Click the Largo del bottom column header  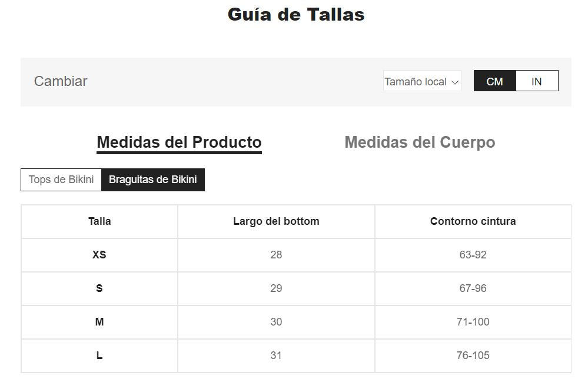pos(276,221)
